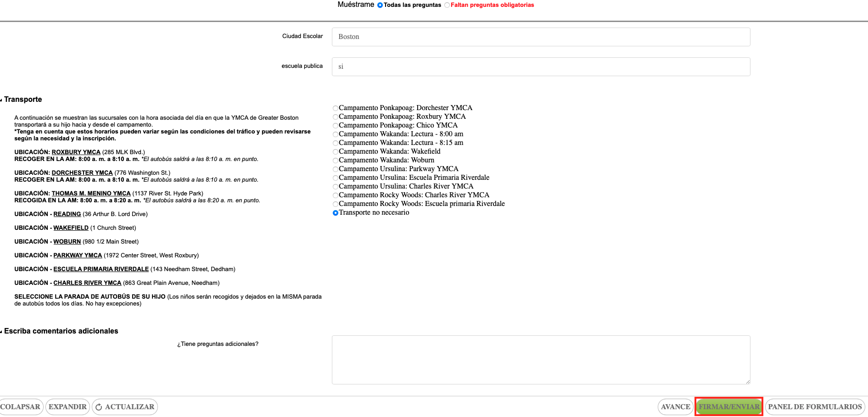Open the WOBURN location link

point(67,242)
